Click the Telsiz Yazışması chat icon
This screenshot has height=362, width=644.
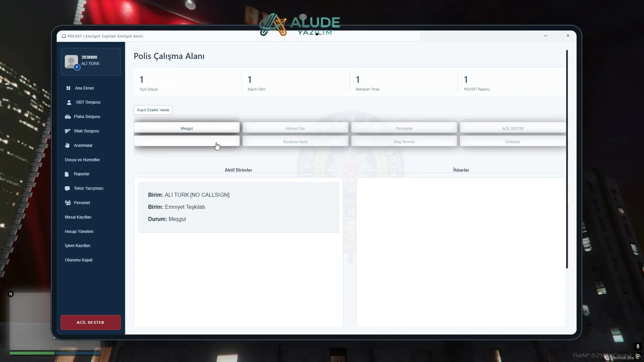click(x=67, y=188)
